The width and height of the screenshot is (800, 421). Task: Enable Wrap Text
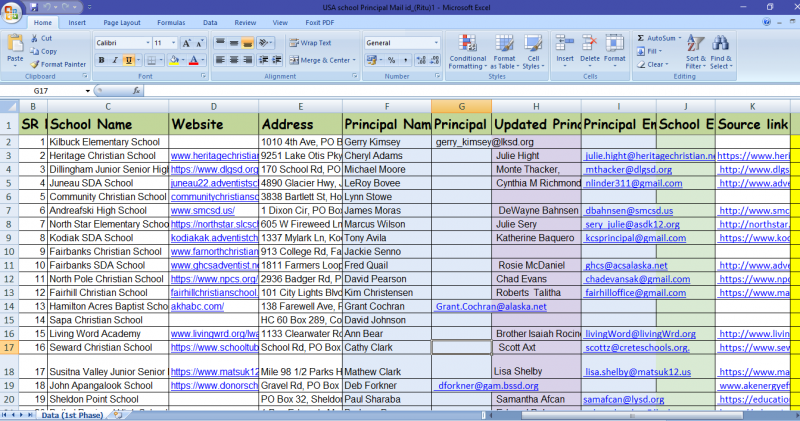tap(310, 43)
